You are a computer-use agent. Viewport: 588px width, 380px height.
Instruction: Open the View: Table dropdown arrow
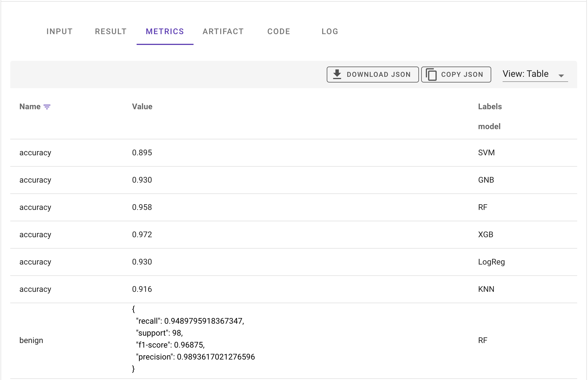coord(561,75)
